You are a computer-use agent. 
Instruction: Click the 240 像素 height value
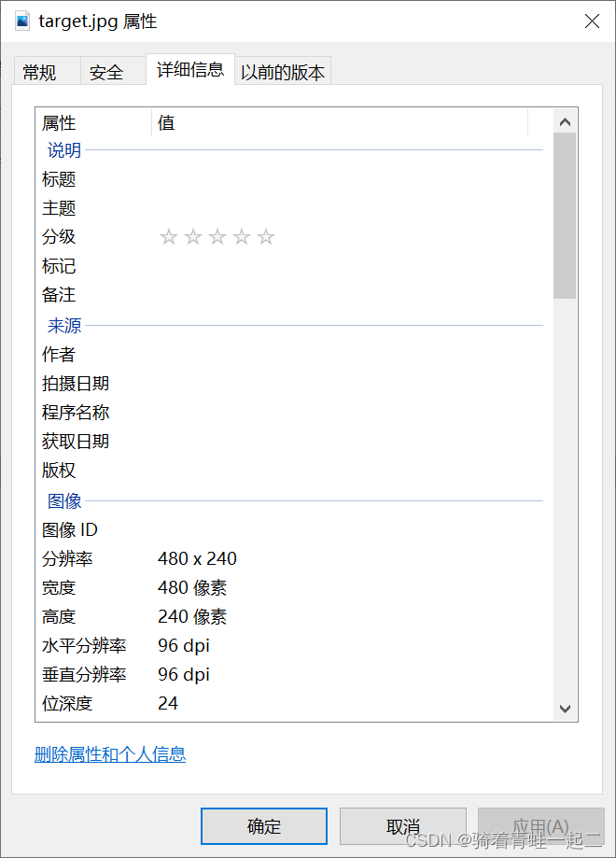click(x=192, y=617)
